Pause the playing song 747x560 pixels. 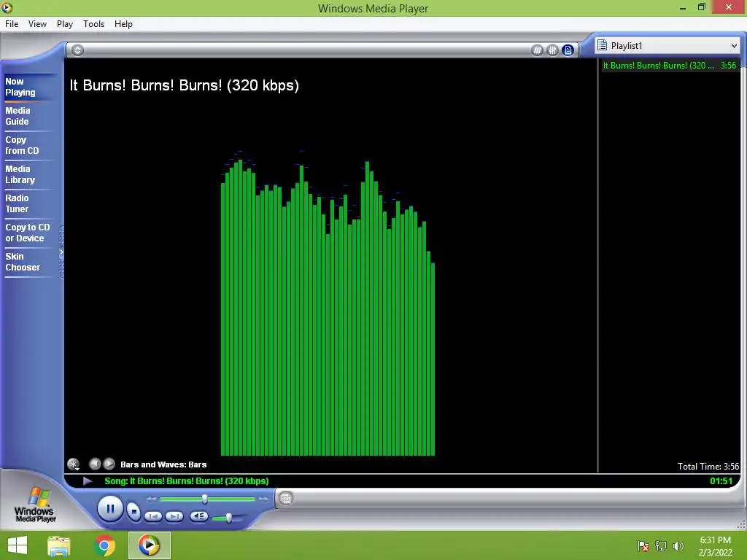point(111,509)
